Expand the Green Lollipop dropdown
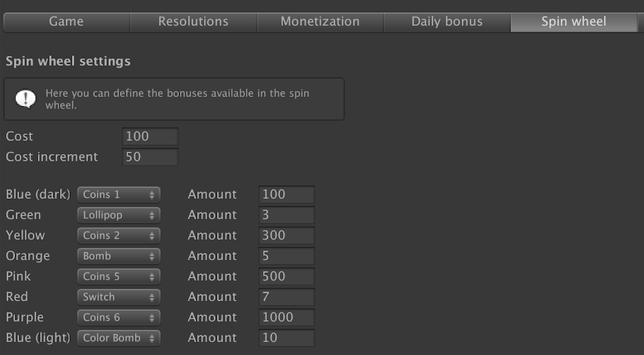Image resolution: width=644 pixels, height=355 pixels. tap(118, 215)
